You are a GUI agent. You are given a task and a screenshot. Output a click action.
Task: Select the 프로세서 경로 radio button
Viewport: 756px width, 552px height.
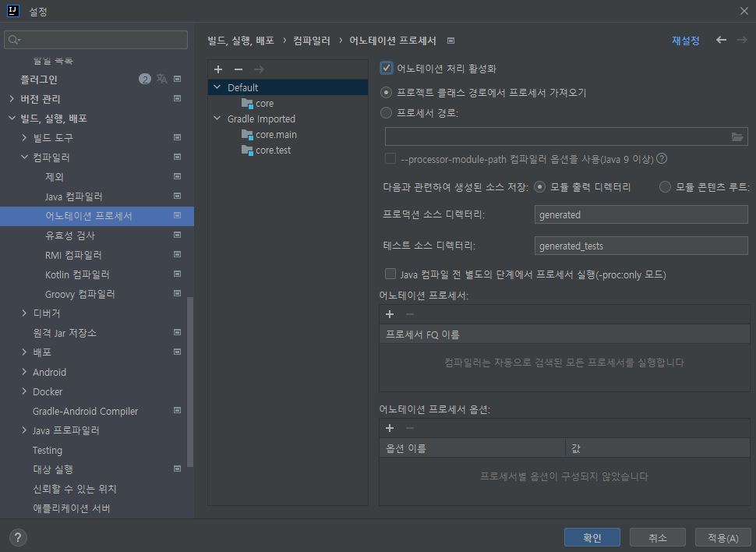pyautogui.click(x=386, y=113)
